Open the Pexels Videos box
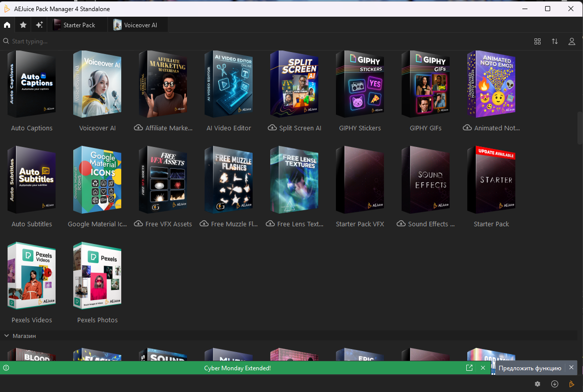 click(32, 276)
